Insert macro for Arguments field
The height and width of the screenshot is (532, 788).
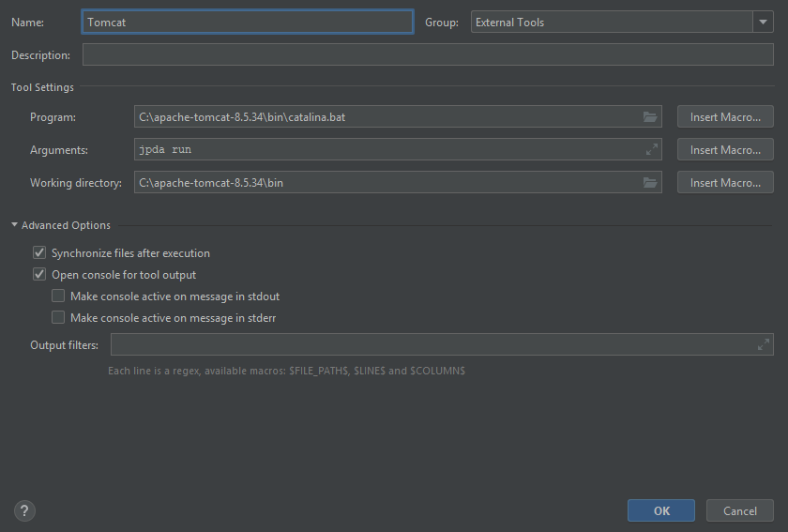coord(725,150)
